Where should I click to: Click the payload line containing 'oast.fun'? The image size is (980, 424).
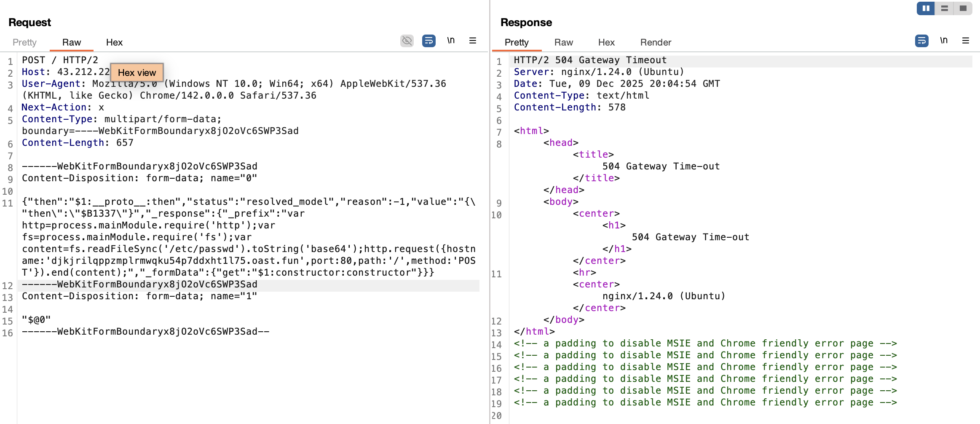249,261
